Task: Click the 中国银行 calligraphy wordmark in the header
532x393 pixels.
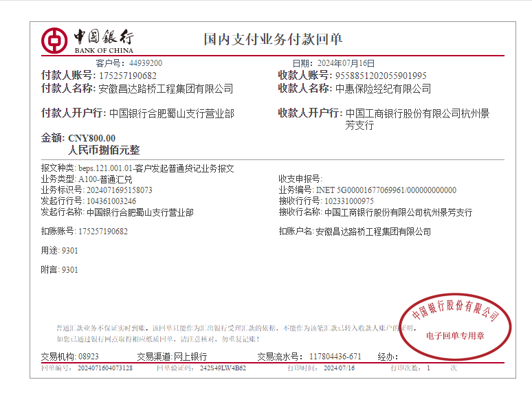Action: coord(104,36)
